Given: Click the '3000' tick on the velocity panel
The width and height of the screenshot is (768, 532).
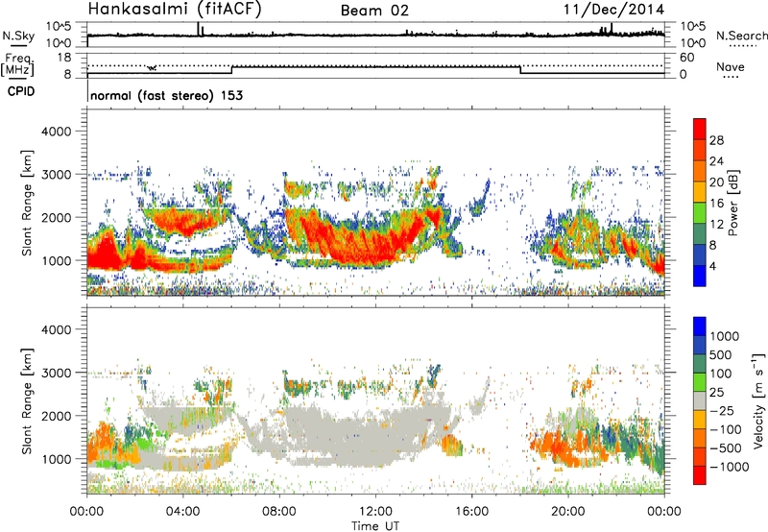Looking at the screenshot, I should (x=56, y=373).
